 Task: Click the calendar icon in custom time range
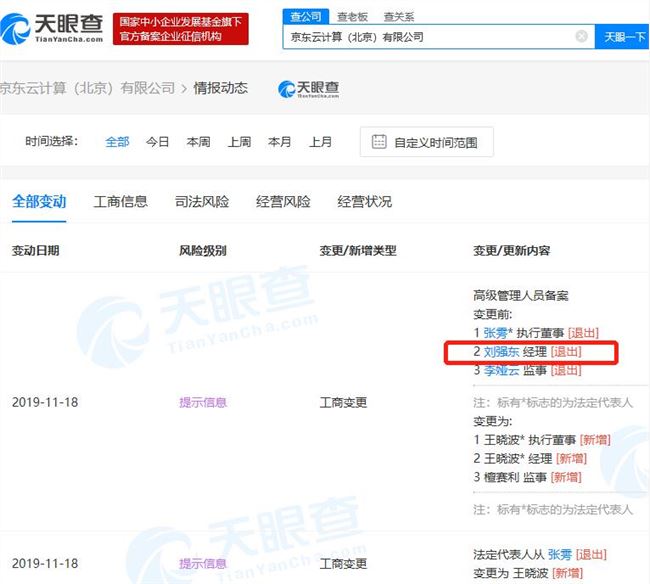pos(379,142)
